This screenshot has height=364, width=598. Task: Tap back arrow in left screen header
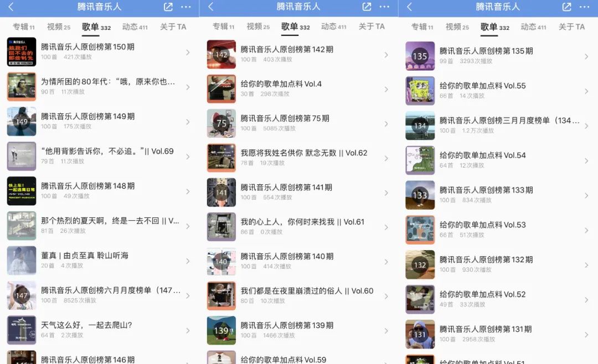tap(11, 7)
